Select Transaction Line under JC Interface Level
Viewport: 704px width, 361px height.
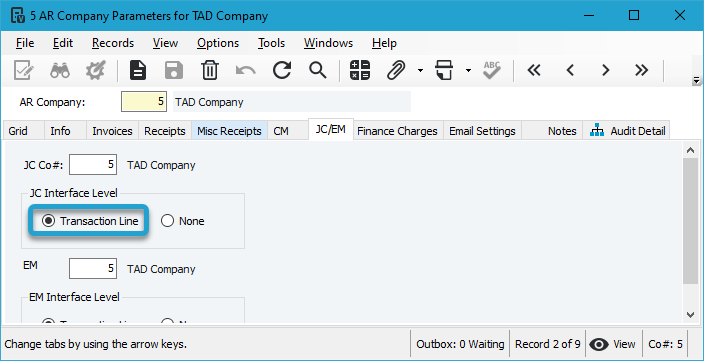(90, 221)
